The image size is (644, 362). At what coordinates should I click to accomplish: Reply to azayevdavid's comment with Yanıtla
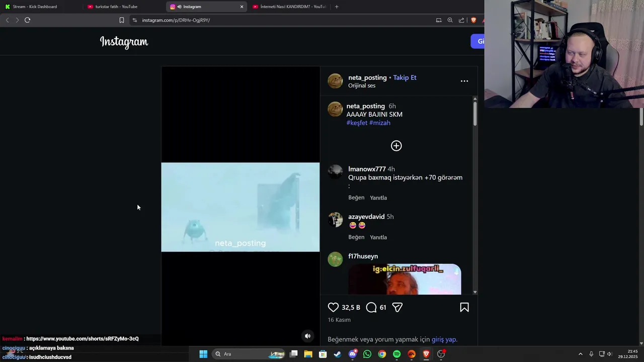click(x=378, y=237)
